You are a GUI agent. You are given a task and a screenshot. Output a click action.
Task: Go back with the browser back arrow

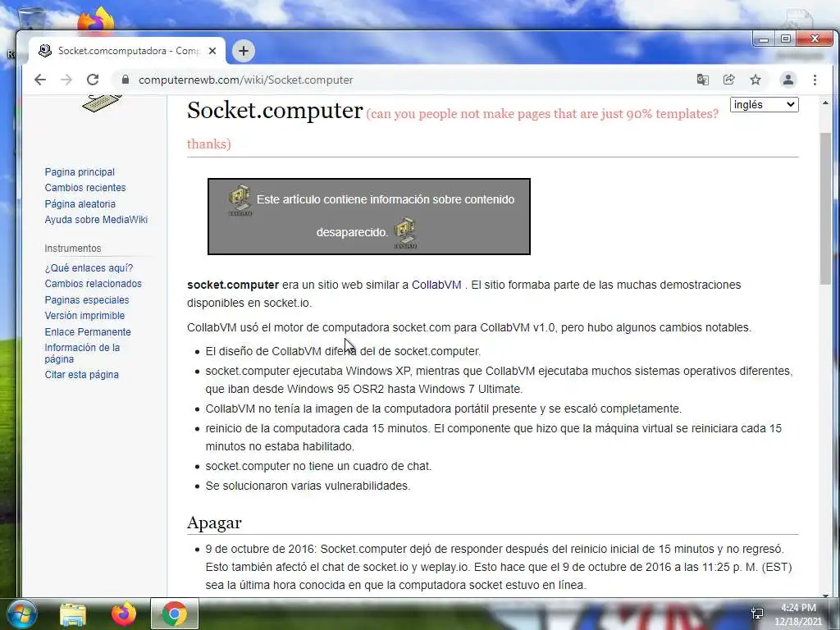40,80
